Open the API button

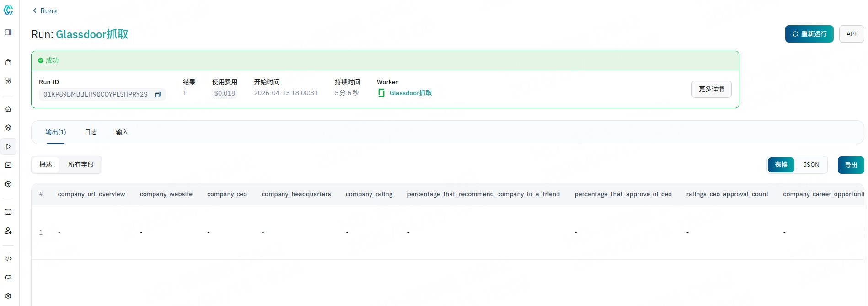point(851,34)
